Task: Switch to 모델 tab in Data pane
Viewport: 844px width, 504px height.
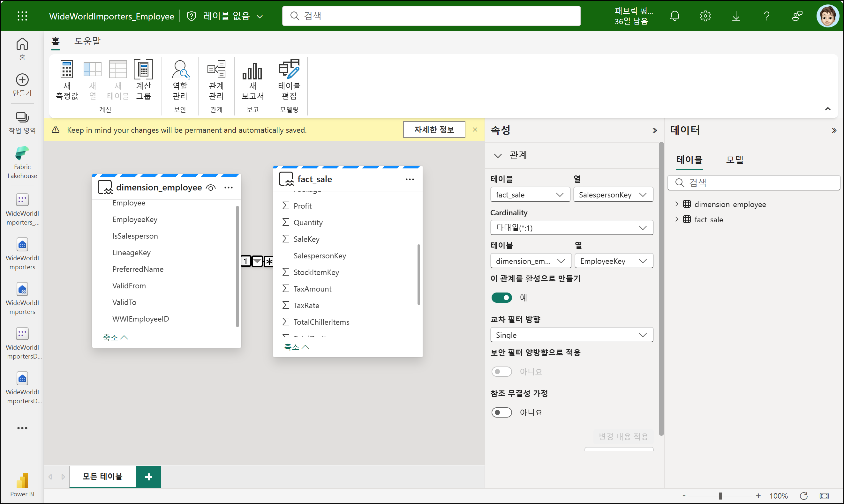Action: [x=734, y=159]
